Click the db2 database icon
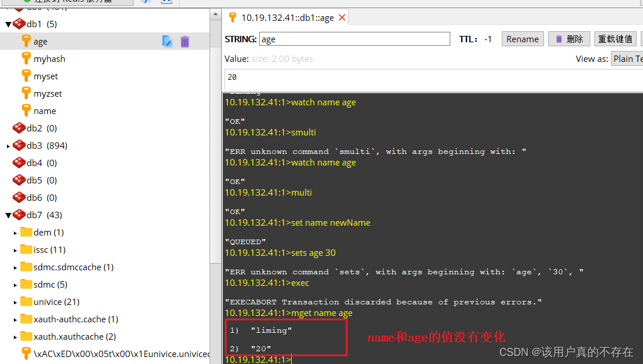 (x=19, y=128)
